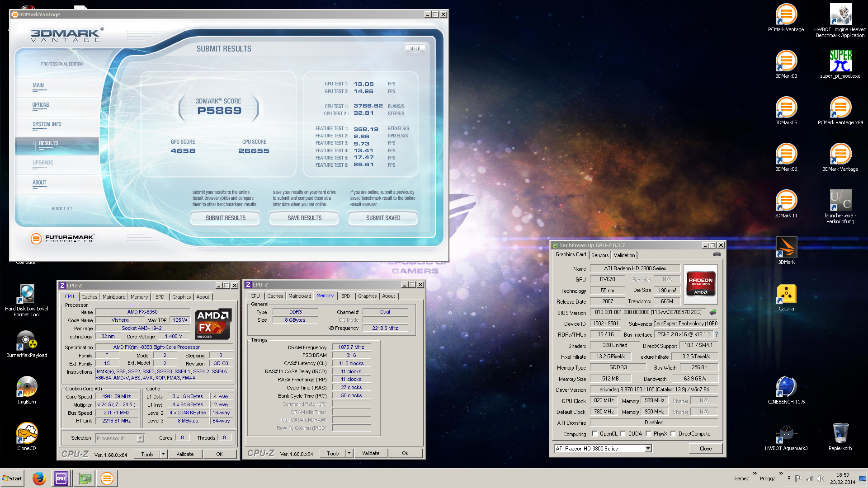Launch CloneCD desktop icon
Viewport: 868px width, 488px height.
pyautogui.click(x=27, y=436)
